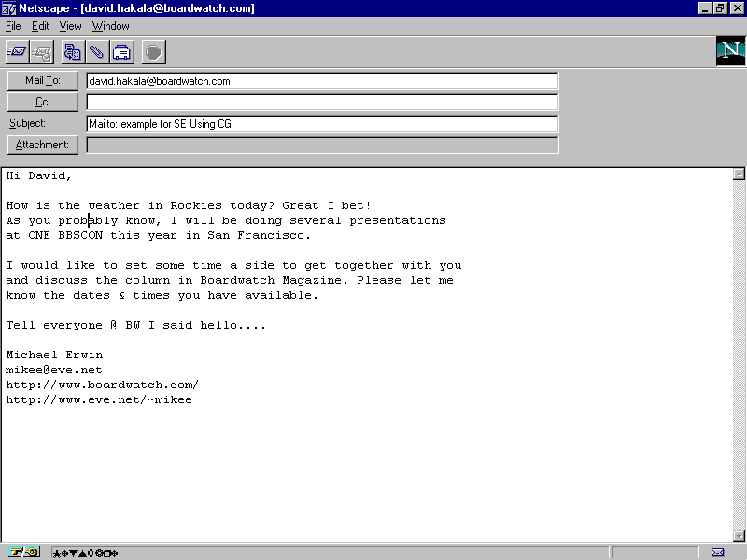The image size is (747, 560).
Task: Open the Window menu
Action: (110, 26)
